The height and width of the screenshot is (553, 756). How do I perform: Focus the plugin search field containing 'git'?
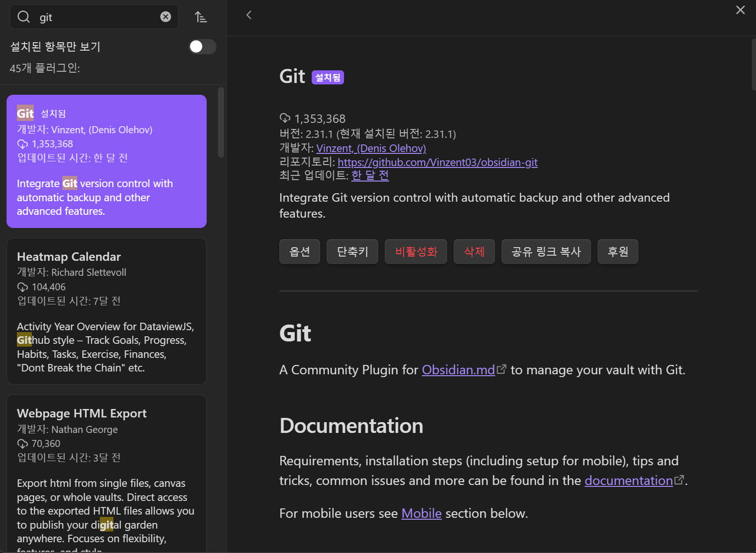coord(94,17)
